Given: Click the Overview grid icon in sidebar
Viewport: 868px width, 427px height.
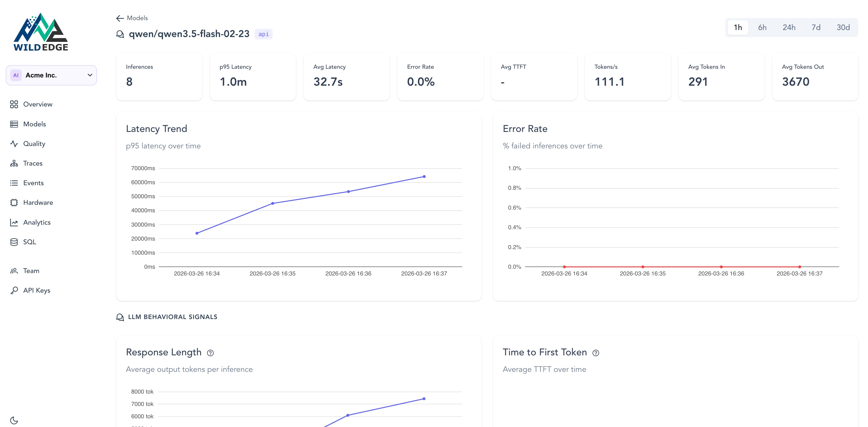Looking at the screenshot, I should 14,104.
